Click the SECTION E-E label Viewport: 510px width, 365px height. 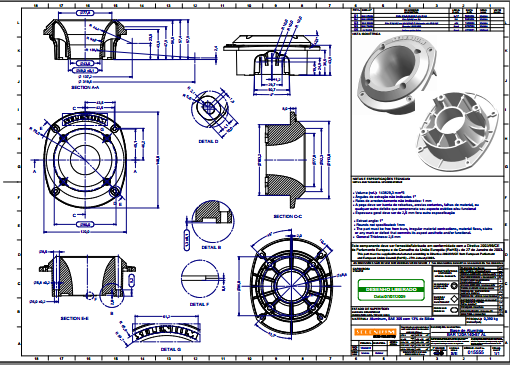(75, 318)
